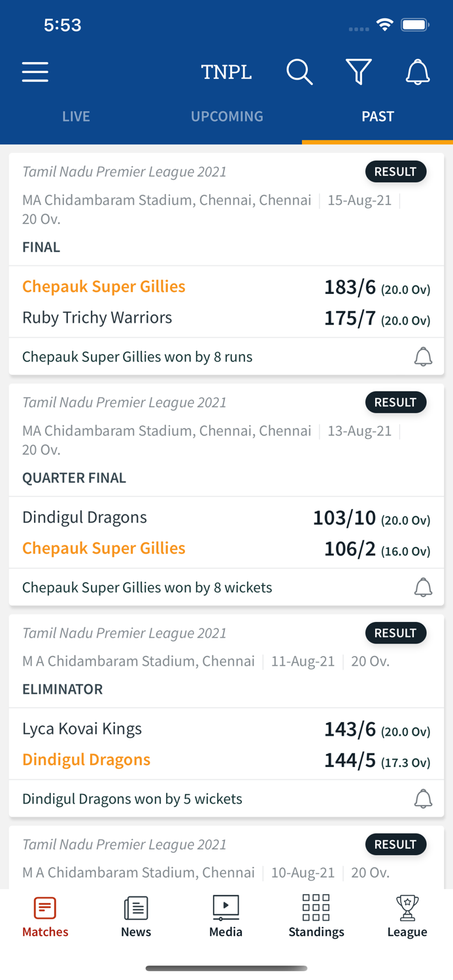Select the PAST matches tab
Image resolution: width=453 pixels, height=980 pixels.
pos(377,116)
